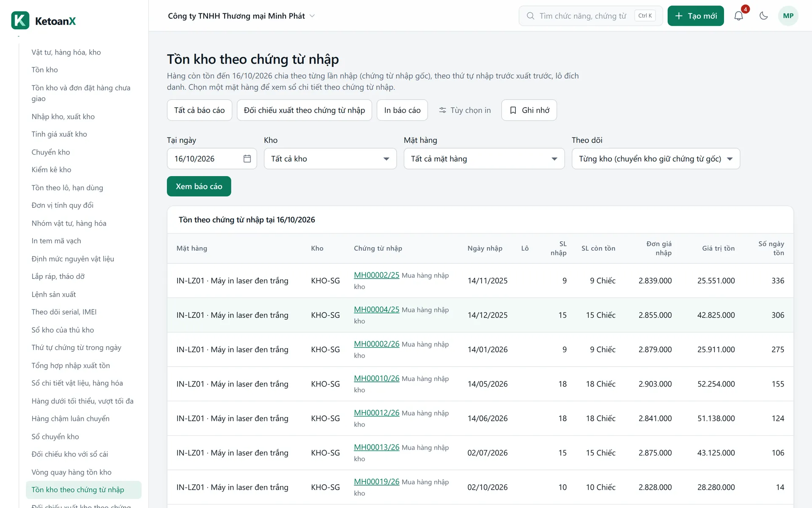Click the Số ngày tồn column header
Screen dimensions: 812x508
771,248
